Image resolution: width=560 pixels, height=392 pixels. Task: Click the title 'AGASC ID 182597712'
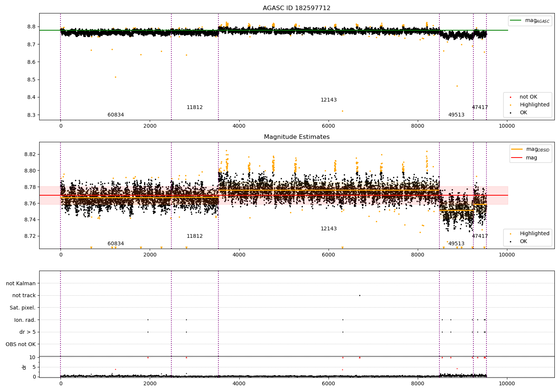[x=296, y=8]
